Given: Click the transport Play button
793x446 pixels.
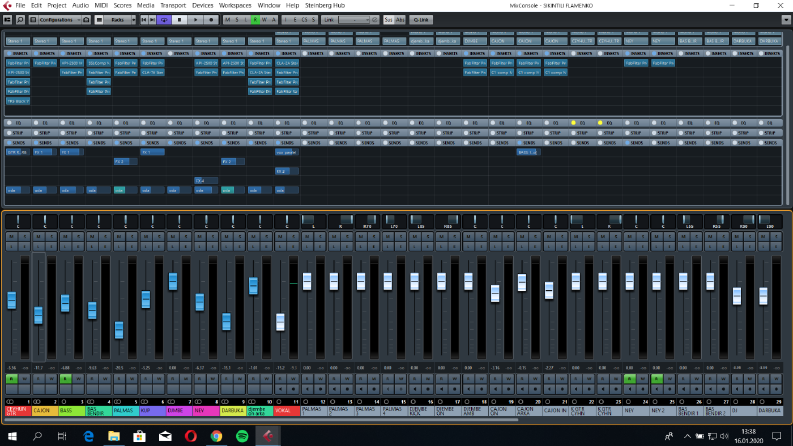Looking at the screenshot, I should [195, 20].
